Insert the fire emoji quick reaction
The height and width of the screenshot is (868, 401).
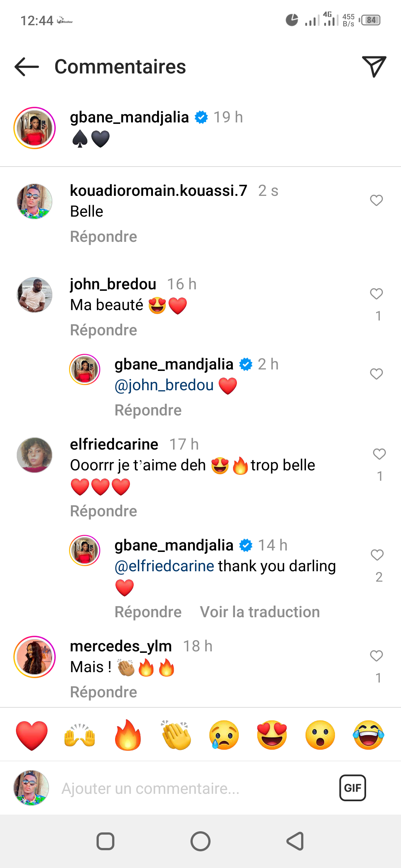point(128,735)
